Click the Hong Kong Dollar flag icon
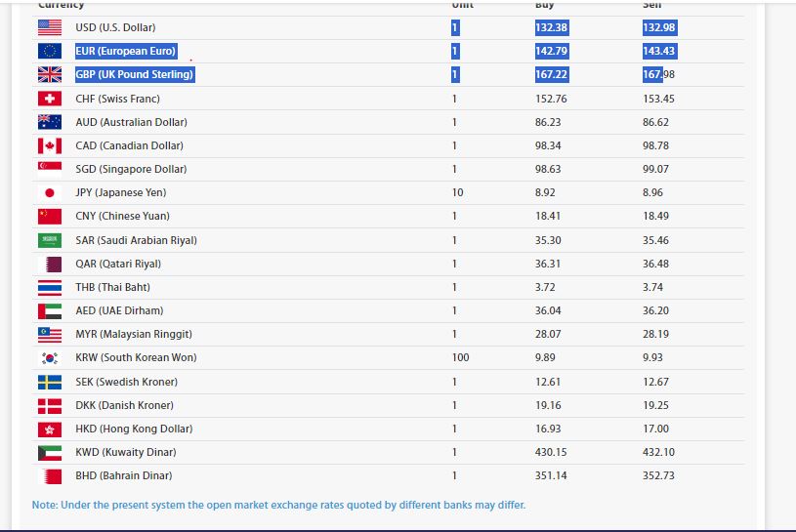The image size is (796, 532). pos(49,429)
